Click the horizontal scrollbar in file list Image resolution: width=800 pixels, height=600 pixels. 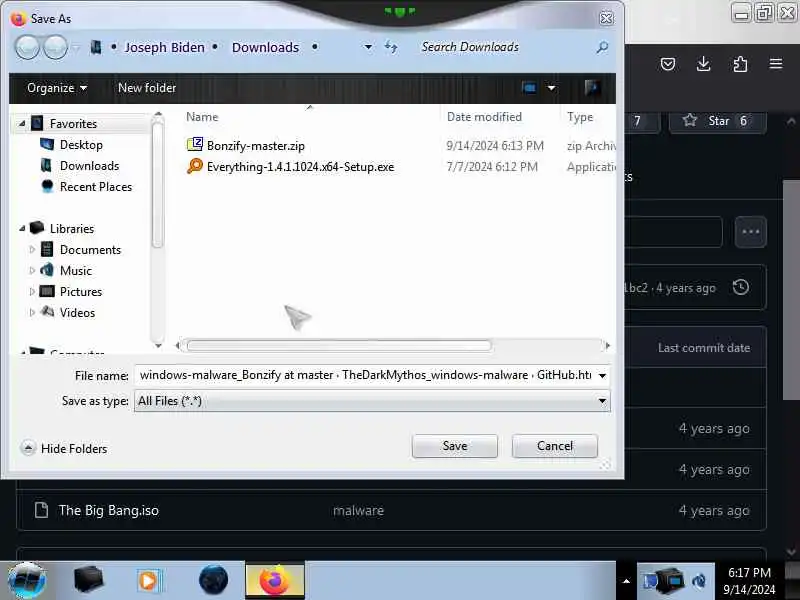pyautogui.click(x=339, y=346)
